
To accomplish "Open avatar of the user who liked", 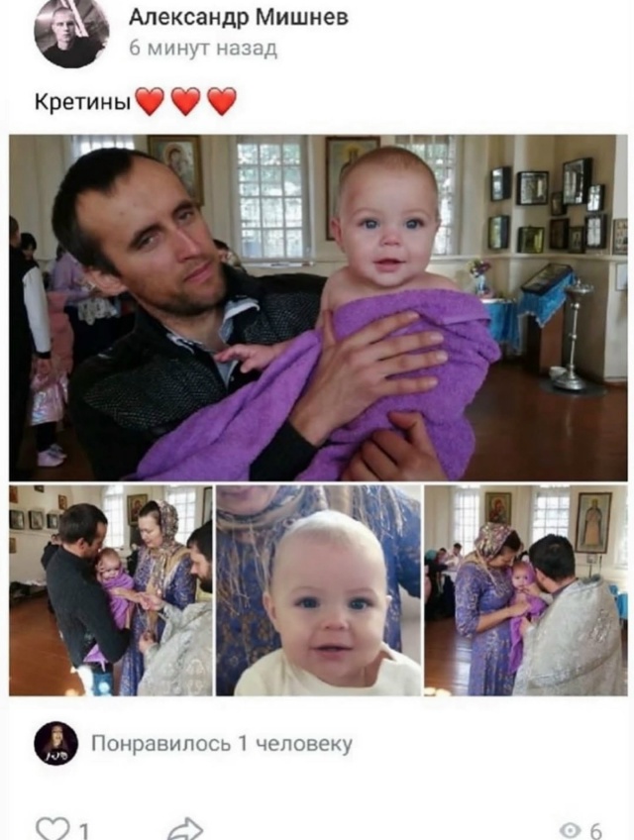I will point(55,744).
